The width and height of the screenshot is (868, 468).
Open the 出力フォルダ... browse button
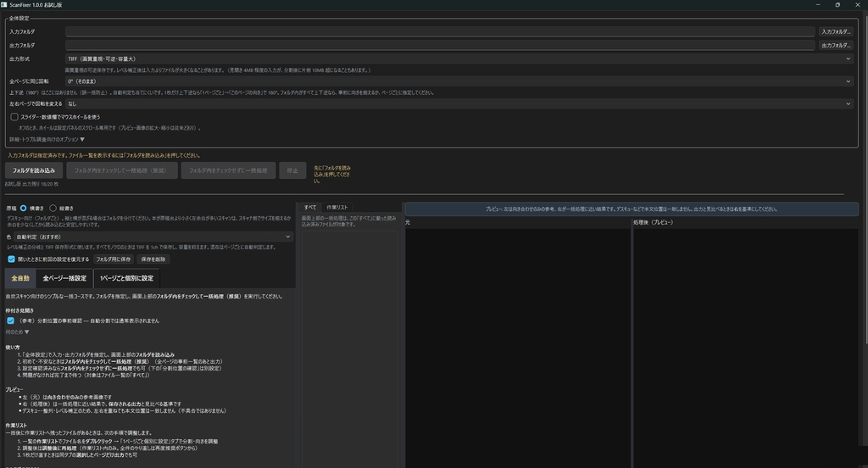pyautogui.click(x=836, y=45)
